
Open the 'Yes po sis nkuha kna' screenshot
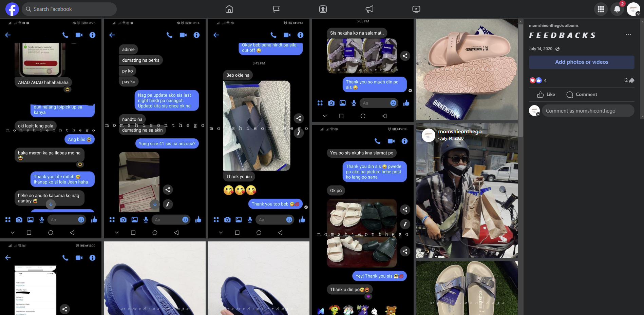click(x=363, y=220)
